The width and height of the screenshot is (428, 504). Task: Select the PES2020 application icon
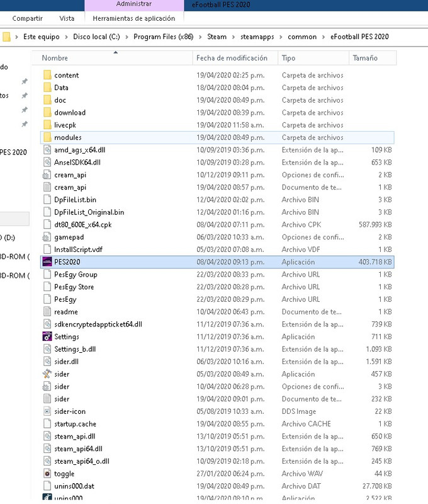tap(47, 261)
